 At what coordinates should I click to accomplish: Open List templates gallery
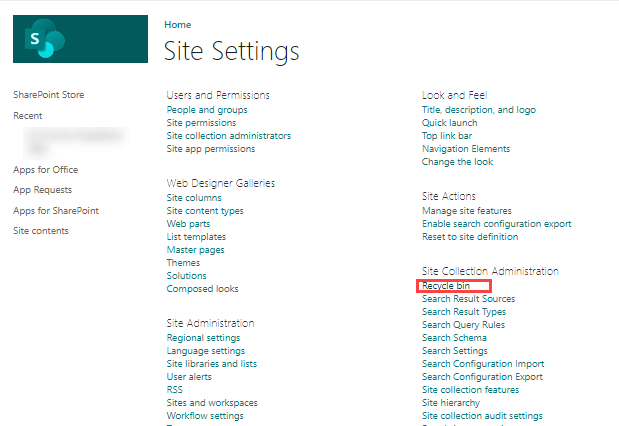196,237
